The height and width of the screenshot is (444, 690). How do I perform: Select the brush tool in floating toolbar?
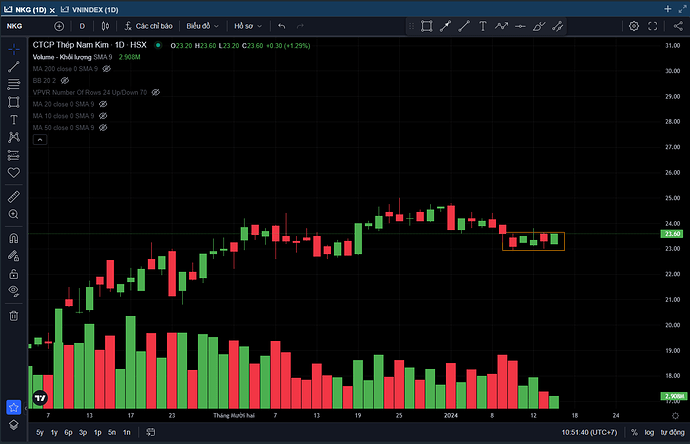539,26
